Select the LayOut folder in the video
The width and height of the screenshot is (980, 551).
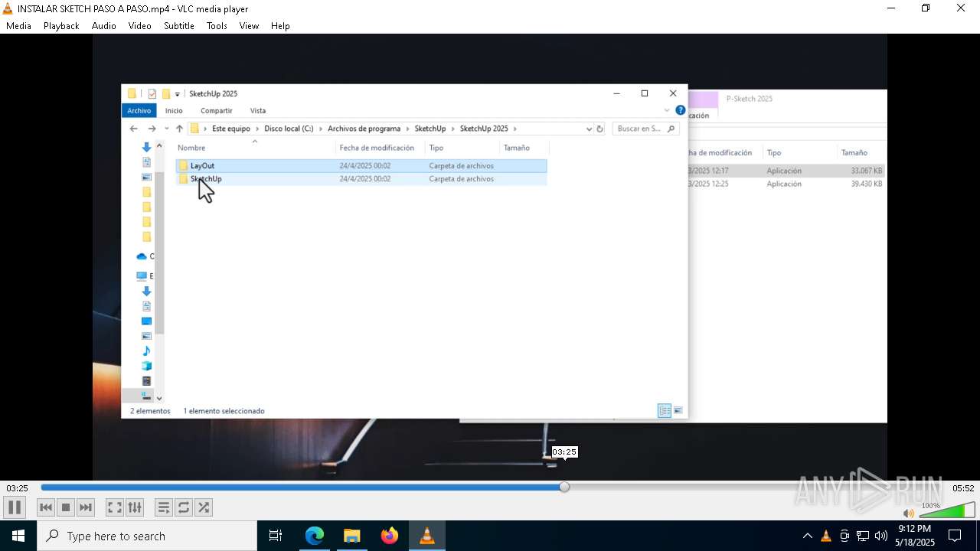[361, 165]
